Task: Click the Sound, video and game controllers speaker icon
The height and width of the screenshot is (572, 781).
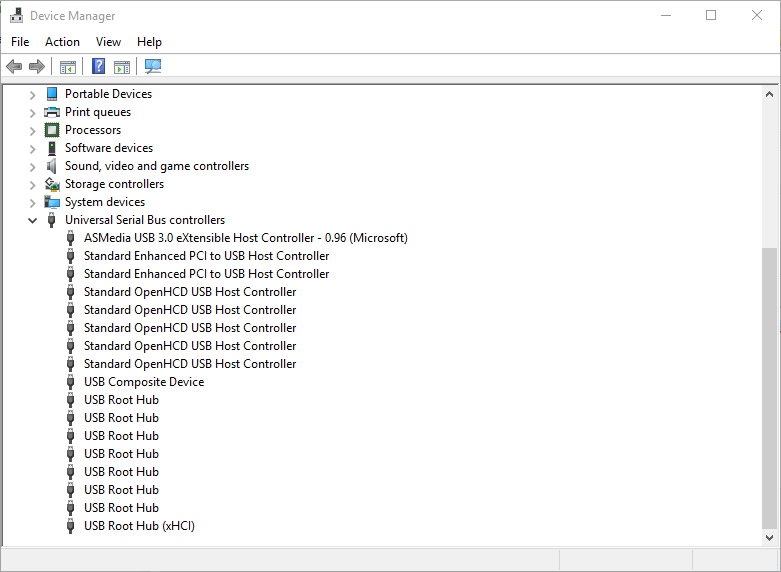Action: 52,166
